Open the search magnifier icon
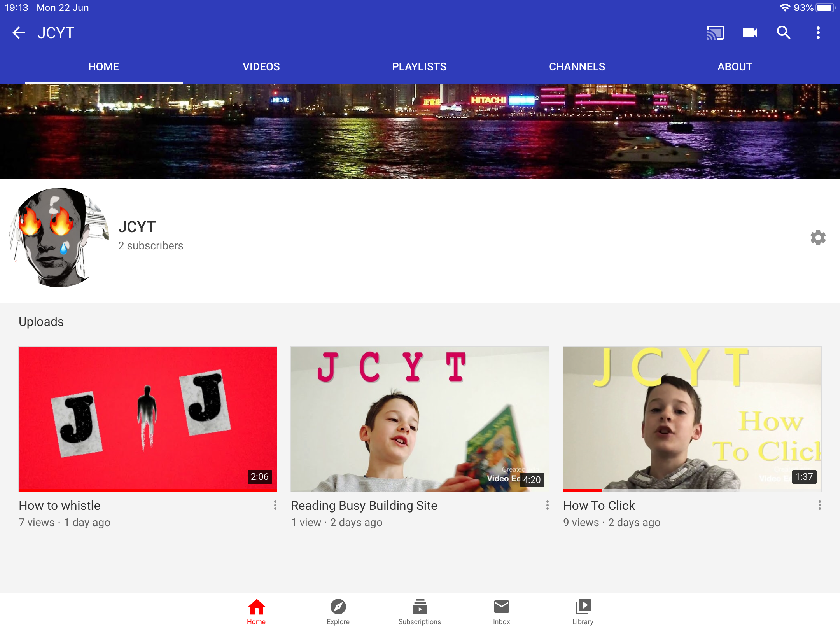Screen dimensions: 840x630 pyautogui.click(x=784, y=33)
